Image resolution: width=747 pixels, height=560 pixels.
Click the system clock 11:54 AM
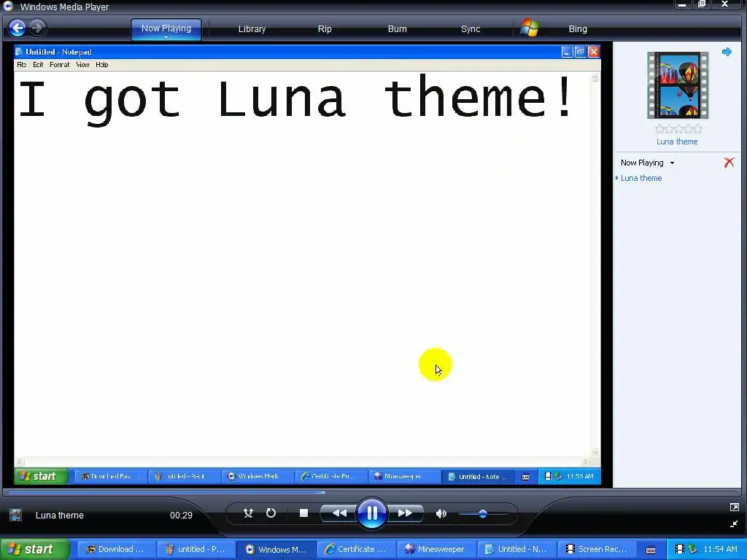[x=720, y=549]
